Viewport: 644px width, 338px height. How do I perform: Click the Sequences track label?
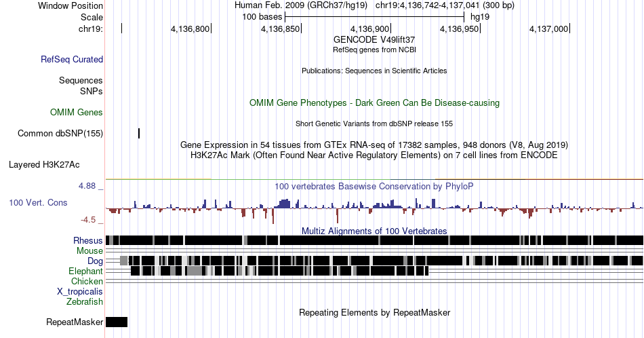[81, 80]
